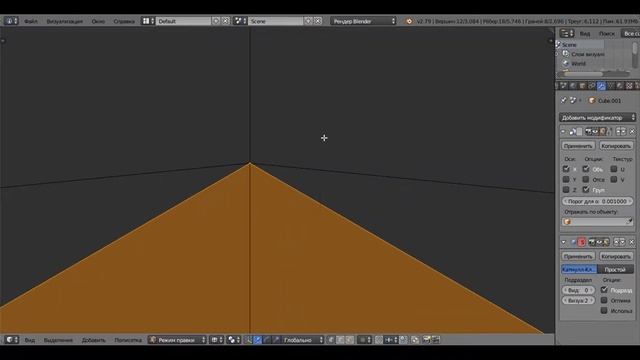Open the Добавить модификатор dropdown
Image resolution: width=640 pixels, height=360 pixels.
coord(598,118)
